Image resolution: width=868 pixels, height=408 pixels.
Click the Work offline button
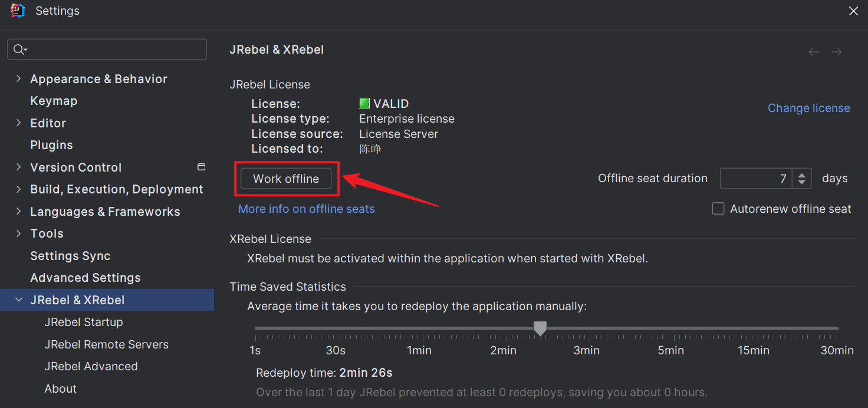[286, 179]
